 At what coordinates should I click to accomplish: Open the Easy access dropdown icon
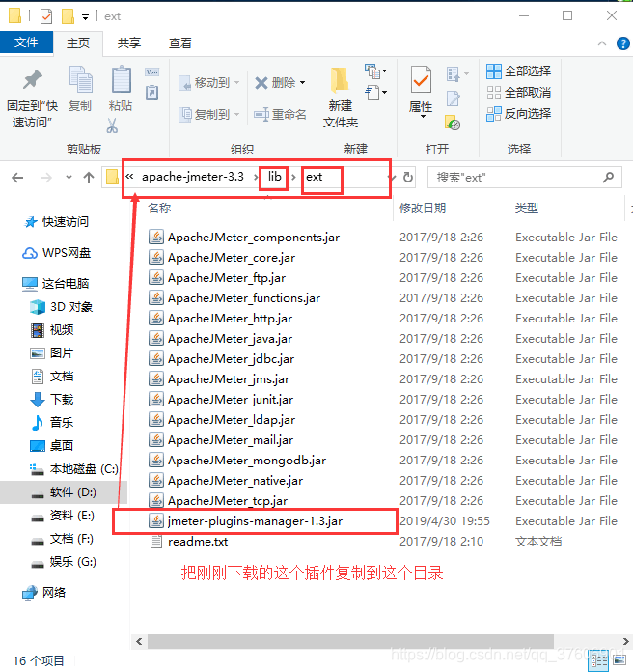coord(375,92)
